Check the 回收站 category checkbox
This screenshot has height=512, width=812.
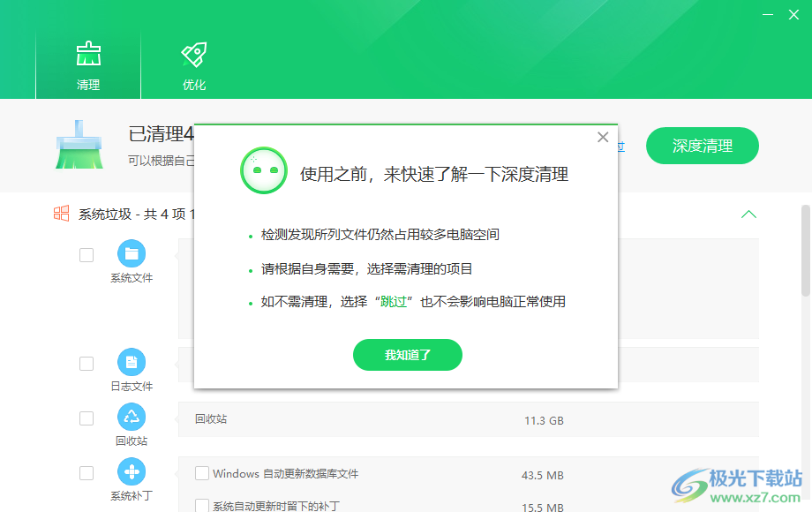[x=86, y=418]
